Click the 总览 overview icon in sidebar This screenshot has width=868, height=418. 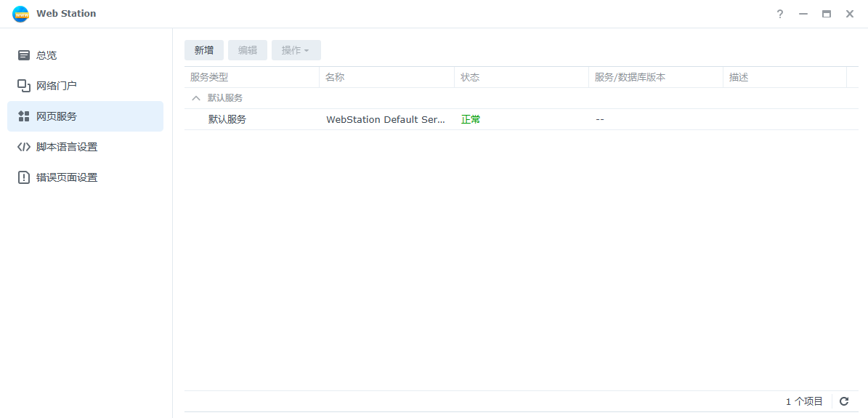[24, 55]
